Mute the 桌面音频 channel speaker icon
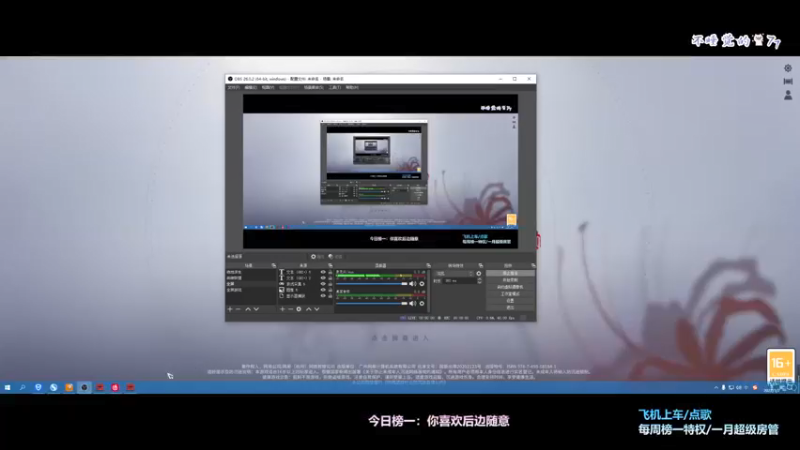 pos(413,304)
